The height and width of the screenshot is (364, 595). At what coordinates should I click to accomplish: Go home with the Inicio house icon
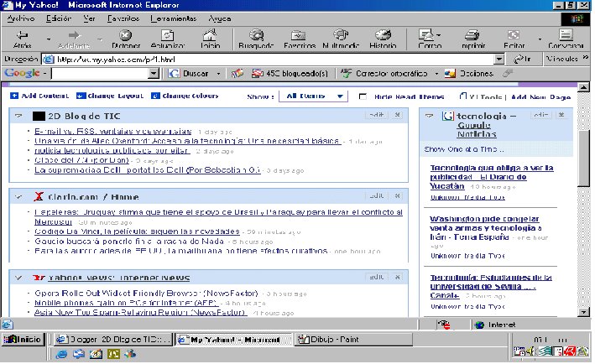(x=210, y=35)
